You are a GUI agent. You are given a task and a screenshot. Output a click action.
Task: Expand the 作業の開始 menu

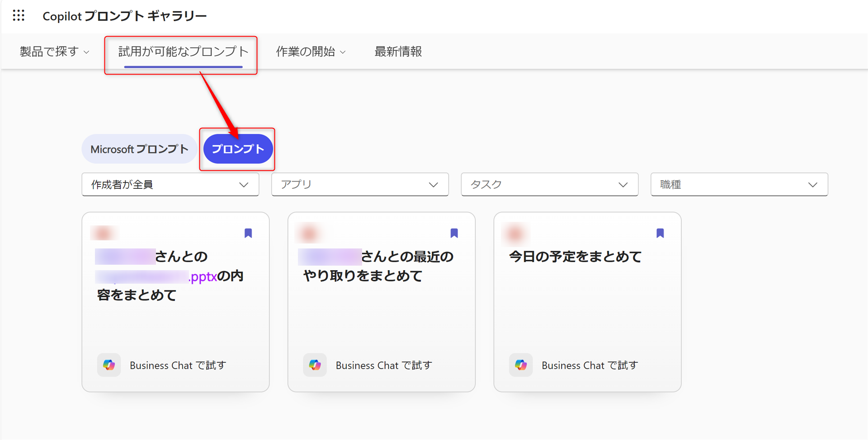311,51
